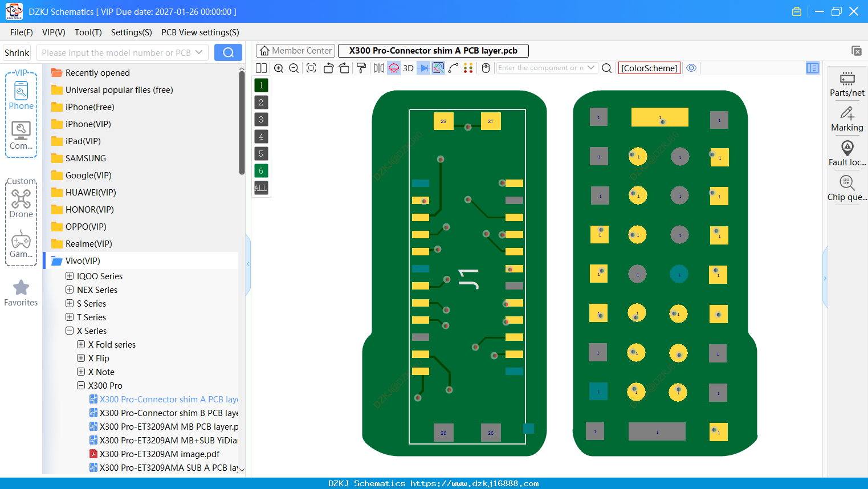The image size is (868, 489).
Task: Open the component search dropdown arrow
Action: [x=591, y=68]
